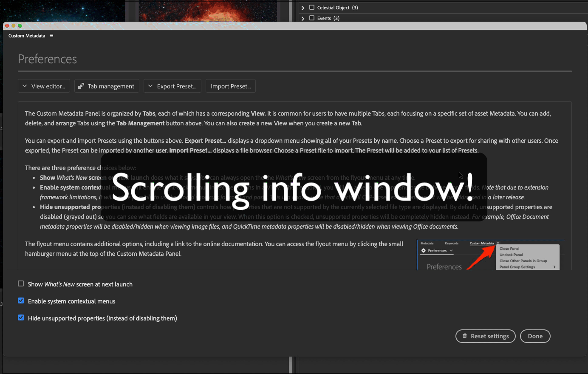
Task: Click the red close window button
Action: pos(7,26)
